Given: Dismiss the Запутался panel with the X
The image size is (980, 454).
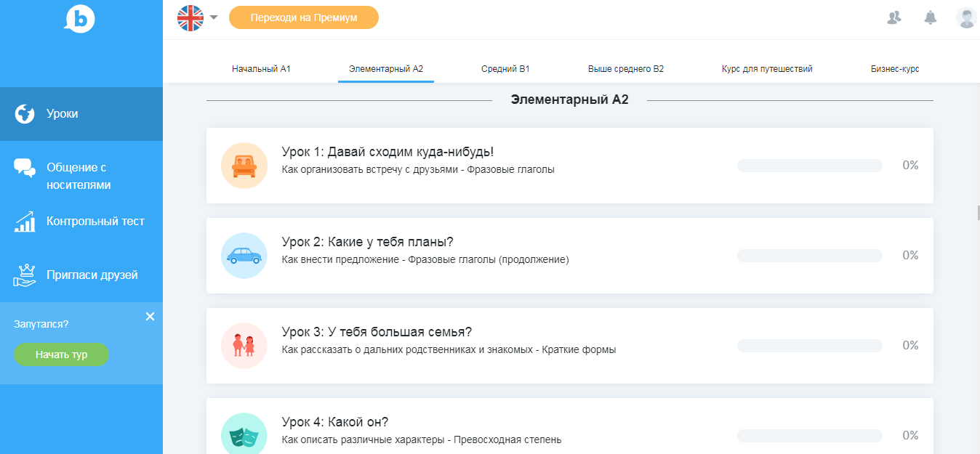Looking at the screenshot, I should pyautogui.click(x=150, y=317).
